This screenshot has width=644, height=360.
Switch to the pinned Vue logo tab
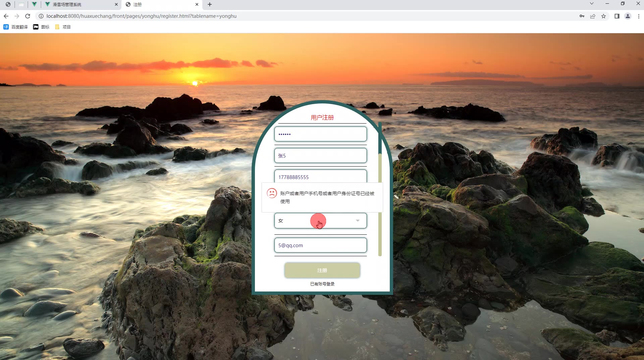pos(34,4)
